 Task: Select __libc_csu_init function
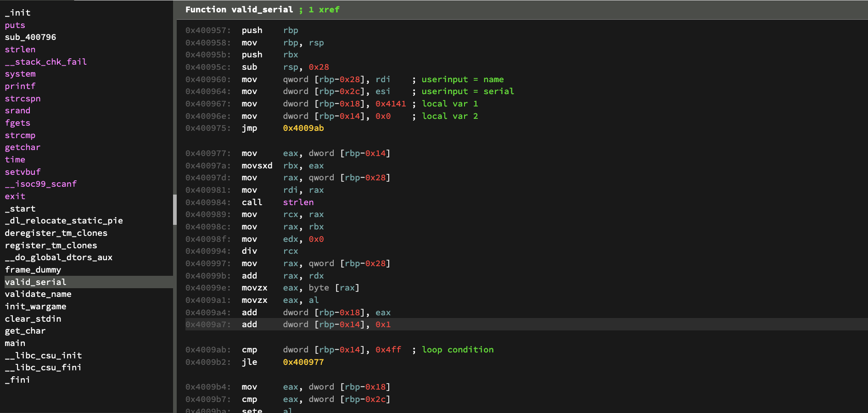43,356
